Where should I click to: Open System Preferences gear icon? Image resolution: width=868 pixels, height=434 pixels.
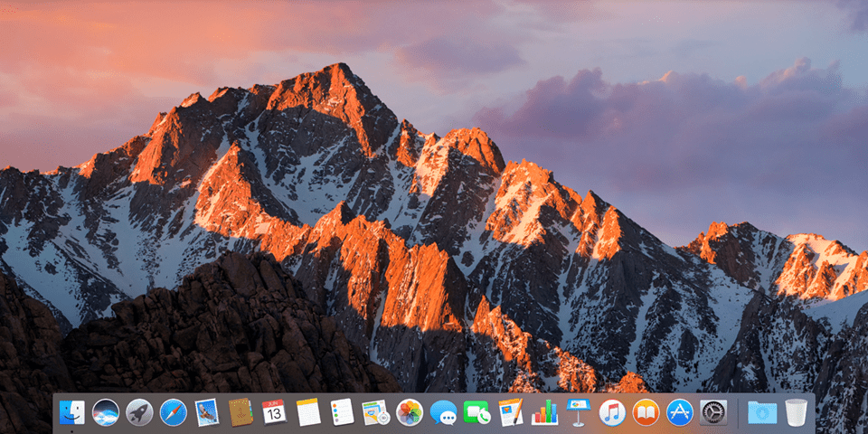pyautogui.click(x=713, y=412)
